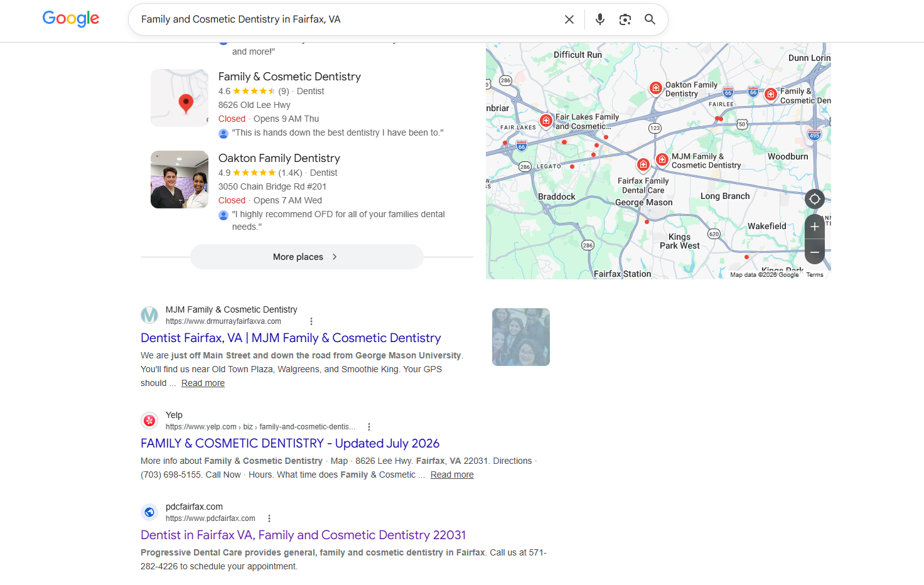
Task: Open more options for Yelp result
Action: 369,427
